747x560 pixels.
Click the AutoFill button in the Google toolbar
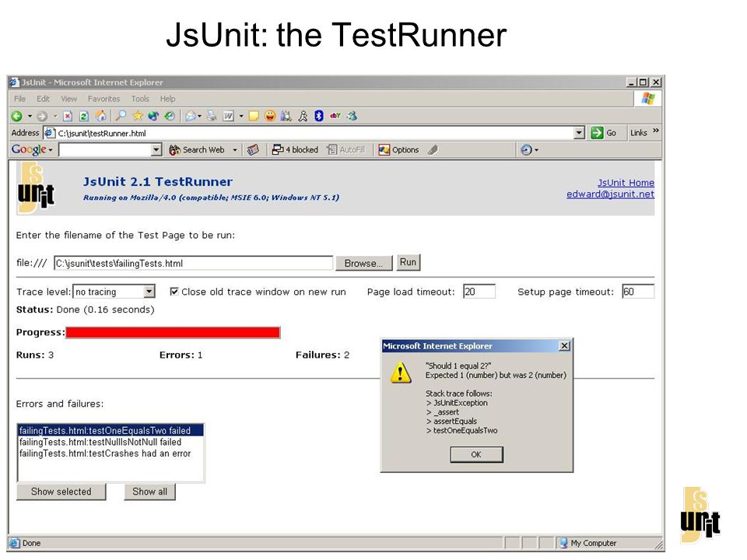346,150
